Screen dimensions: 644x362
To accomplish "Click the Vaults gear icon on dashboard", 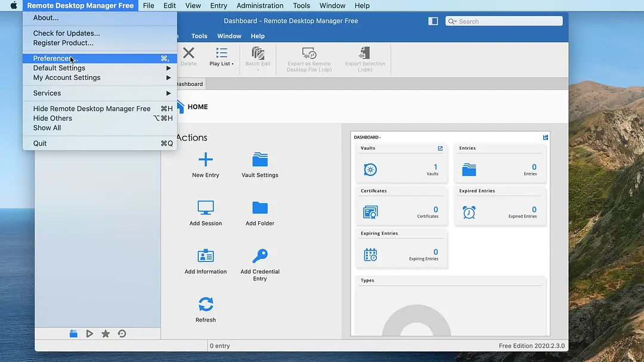I will [x=370, y=169].
